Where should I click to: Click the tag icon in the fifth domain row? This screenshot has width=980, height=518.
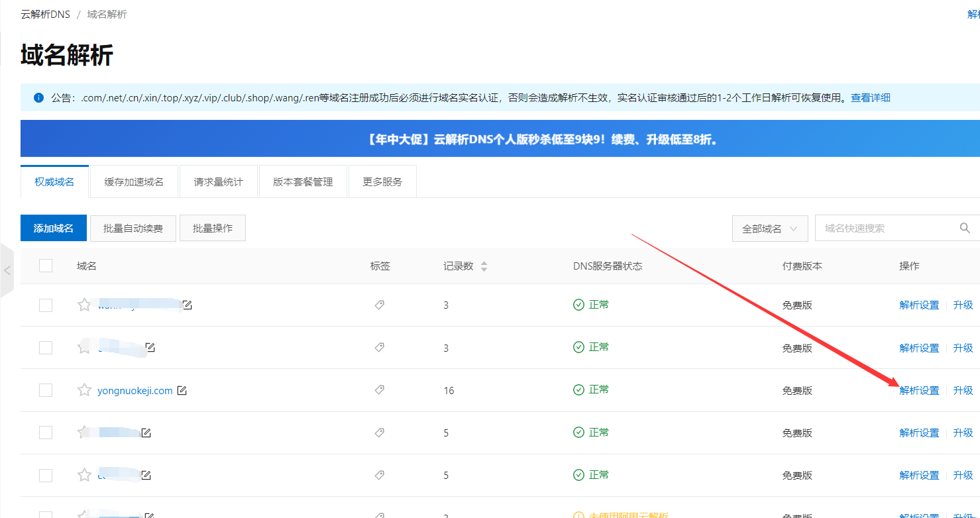tap(380, 475)
